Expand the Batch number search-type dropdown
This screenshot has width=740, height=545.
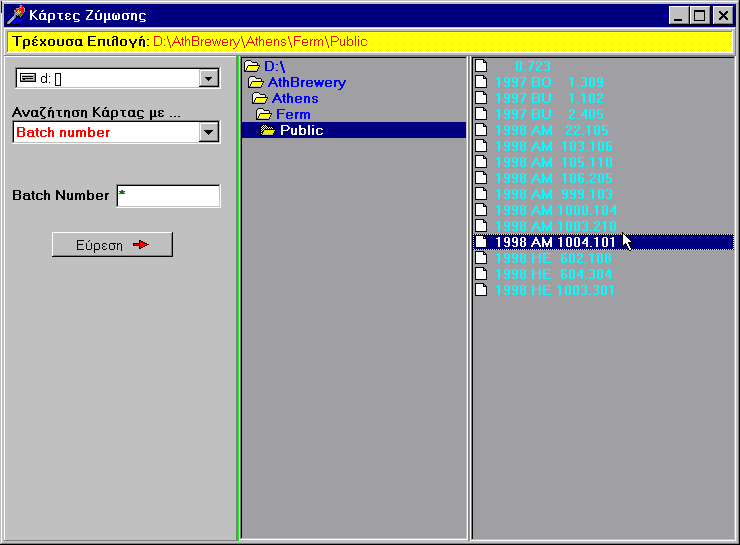(209, 132)
